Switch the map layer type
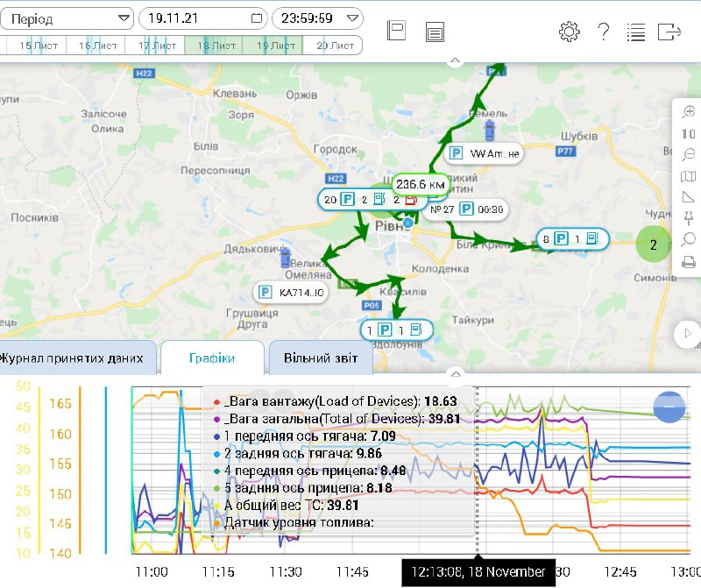The height and width of the screenshot is (588, 701). click(x=689, y=177)
